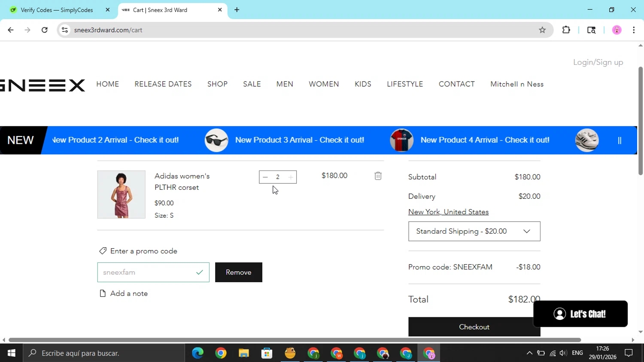Image resolution: width=644 pixels, height=362 pixels.
Task: Go forward in browser
Action: point(27,30)
